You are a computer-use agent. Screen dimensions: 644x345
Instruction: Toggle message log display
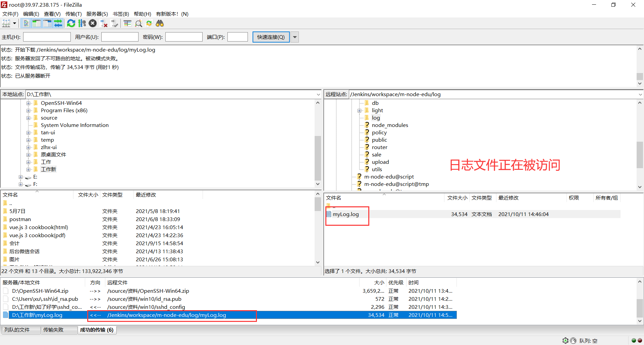tap(25, 23)
